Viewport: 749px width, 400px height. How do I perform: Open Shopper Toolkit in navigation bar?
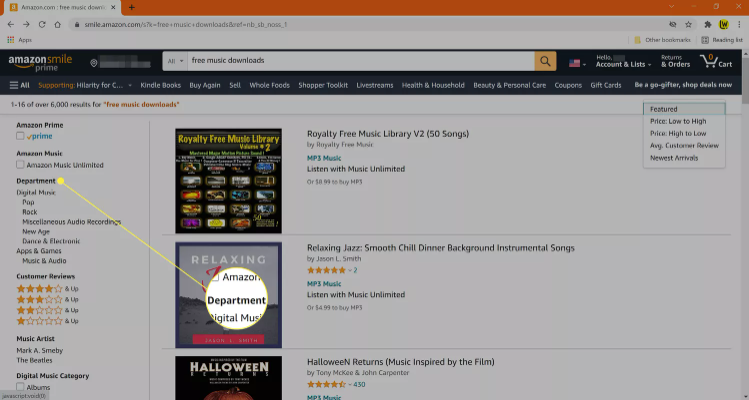323,85
